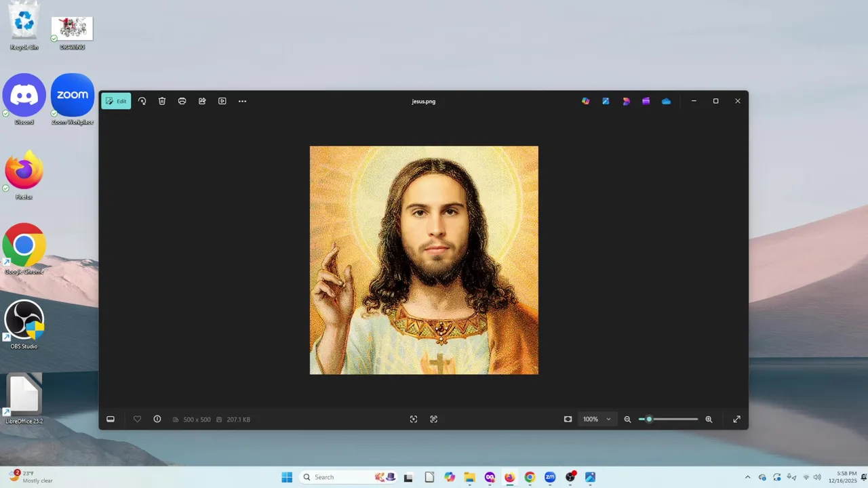Viewport: 868px width, 488px height.
Task: Toggle the filmstrip view in Photos
Action: click(x=111, y=420)
